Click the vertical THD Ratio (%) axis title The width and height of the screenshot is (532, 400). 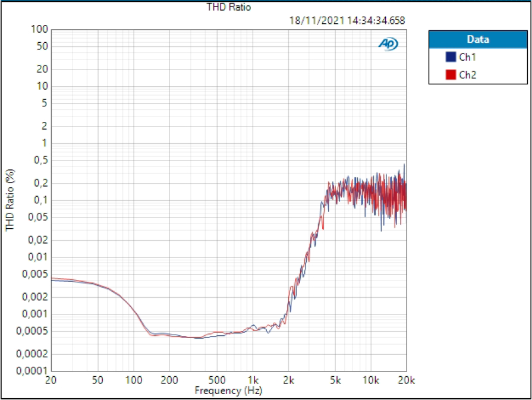tap(10, 200)
